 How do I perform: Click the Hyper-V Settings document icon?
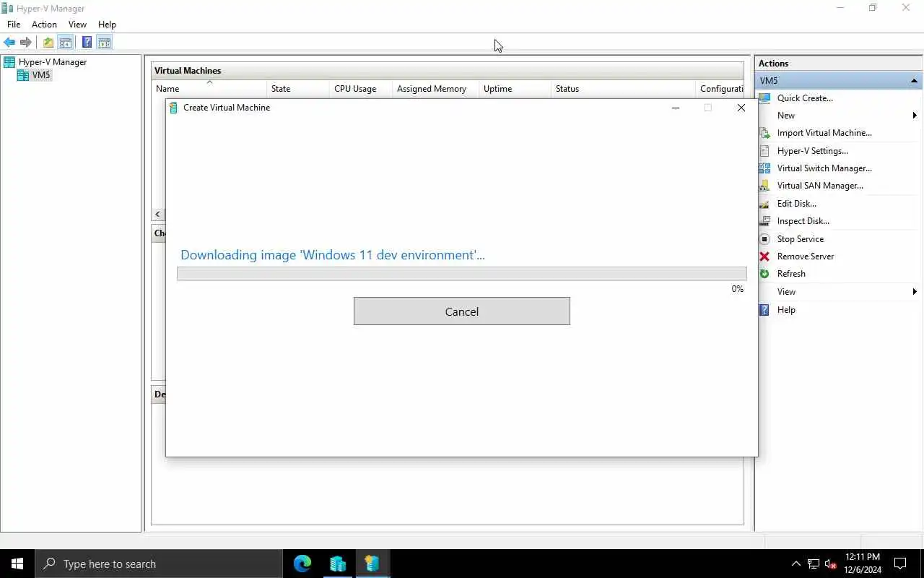pyautogui.click(x=764, y=151)
